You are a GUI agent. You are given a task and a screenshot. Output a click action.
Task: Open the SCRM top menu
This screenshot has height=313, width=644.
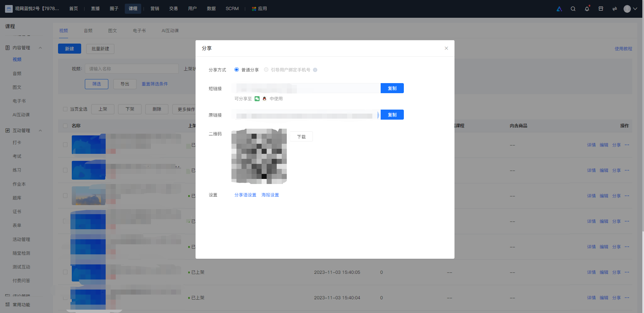coord(232,9)
